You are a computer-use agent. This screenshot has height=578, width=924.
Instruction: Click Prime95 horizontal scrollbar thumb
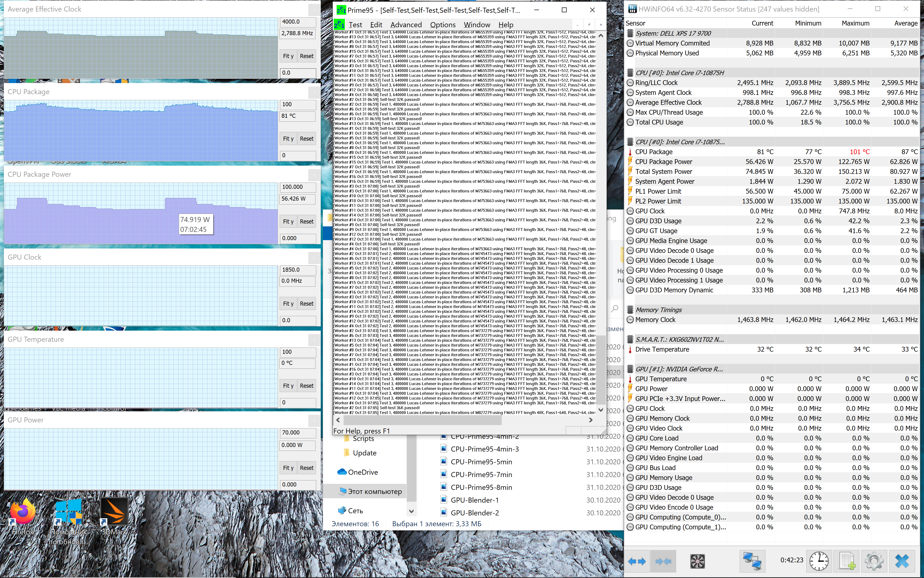pos(422,420)
